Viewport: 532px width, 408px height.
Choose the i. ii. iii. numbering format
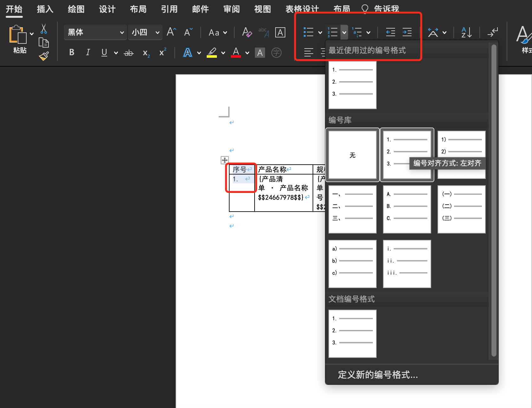pos(407,264)
